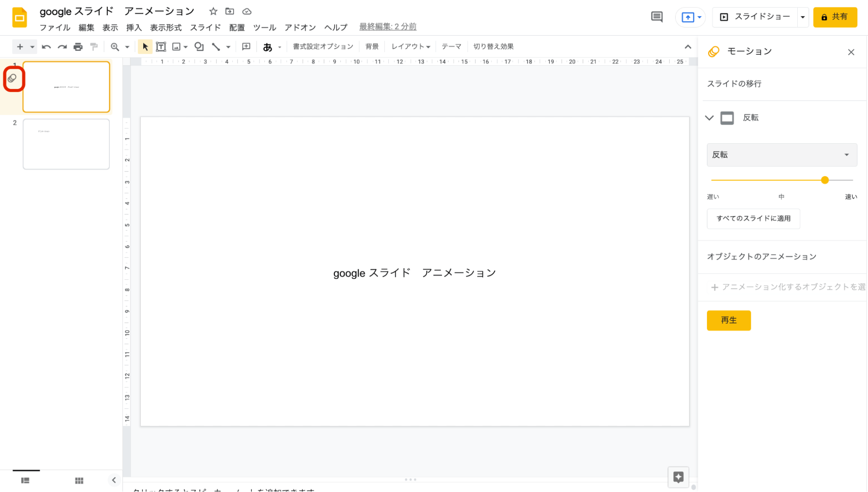Open the スライド menu
Image resolution: width=868 pixels, height=492 pixels.
(205, 27)
